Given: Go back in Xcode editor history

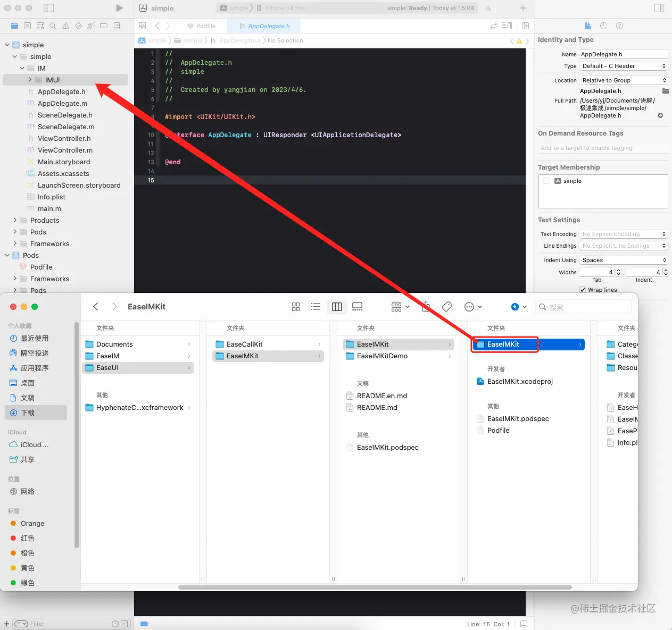Looking at the screenshot, I should pyautogui.click(x=157, y=26).
